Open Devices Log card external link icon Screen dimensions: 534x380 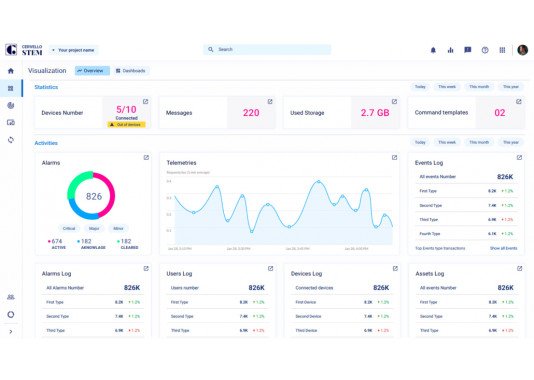395,268
